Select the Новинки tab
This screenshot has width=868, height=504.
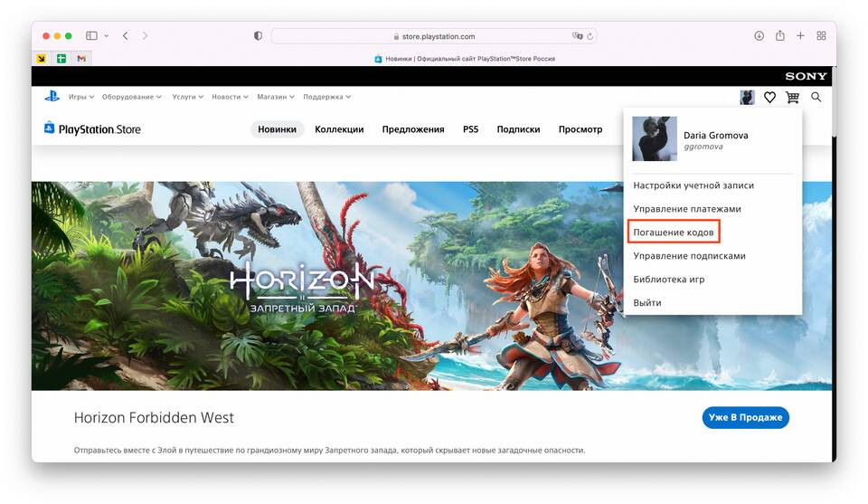[278, 129]
